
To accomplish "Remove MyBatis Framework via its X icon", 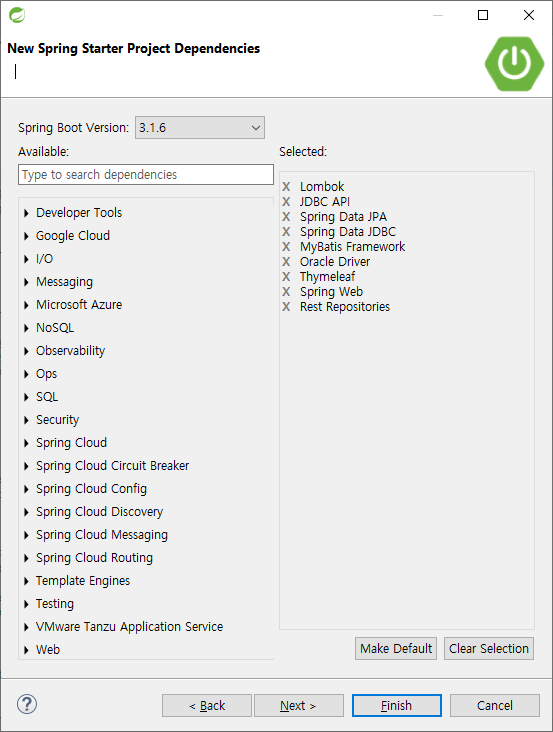I will (x=286, y=246).
